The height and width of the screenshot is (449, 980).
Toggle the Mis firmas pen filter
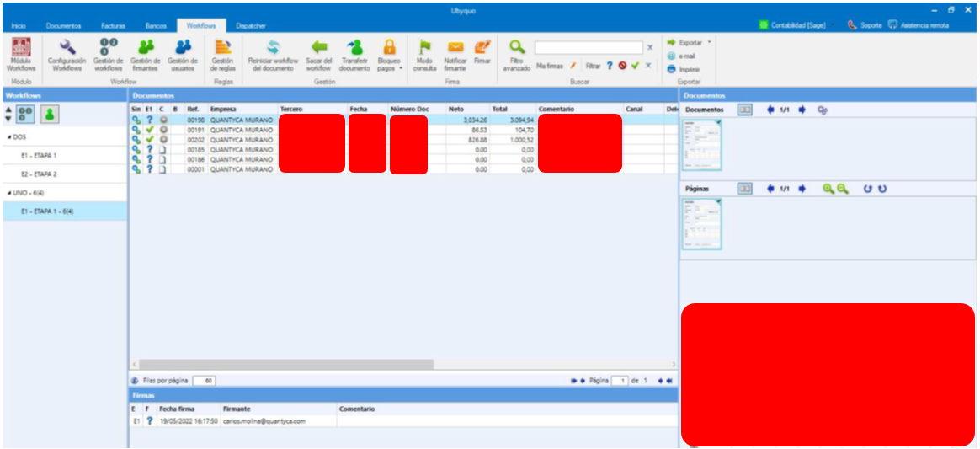(573, 65)
